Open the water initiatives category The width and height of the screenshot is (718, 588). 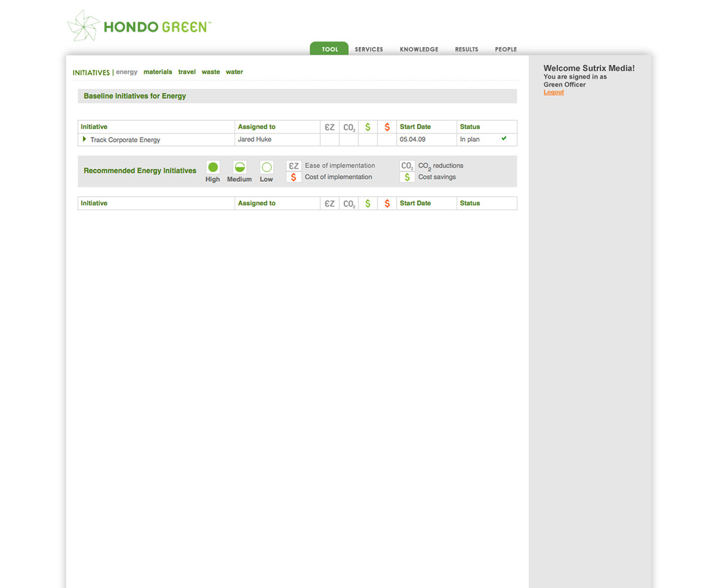[234, 72]
